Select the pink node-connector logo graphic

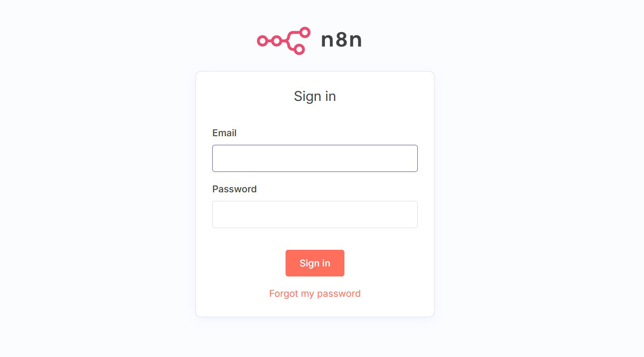(x=284, y=41)
